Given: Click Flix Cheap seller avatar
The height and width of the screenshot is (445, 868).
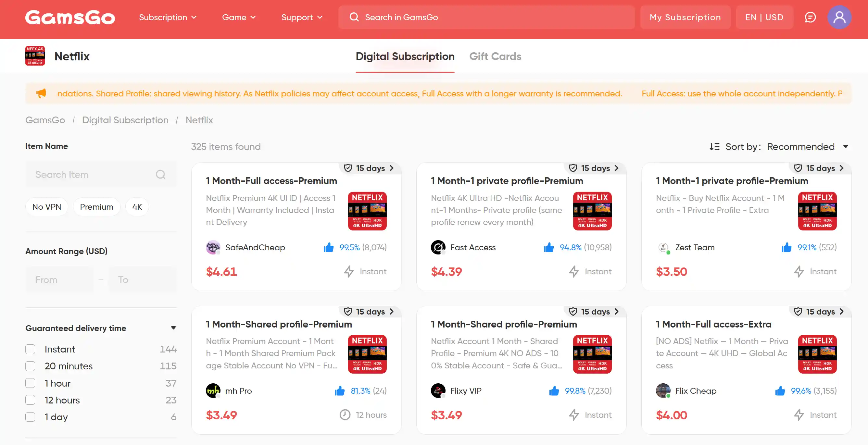Looking at the screenshot, I should click(663, 391).
